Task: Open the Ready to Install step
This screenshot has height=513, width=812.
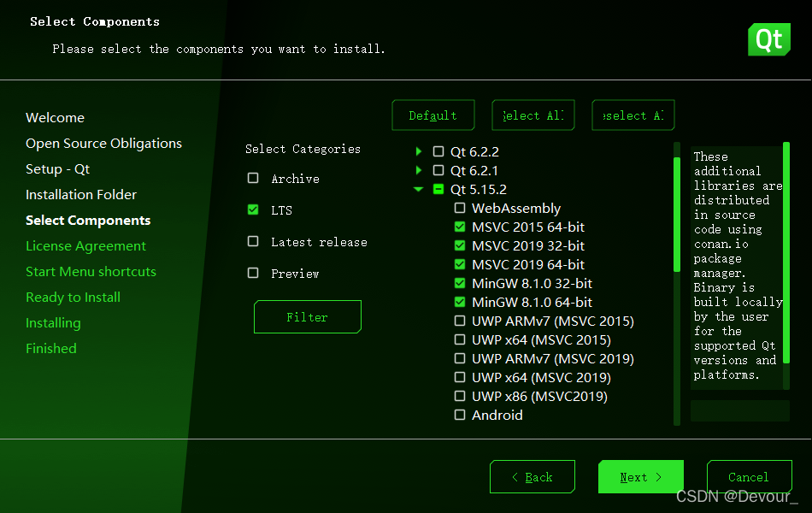Action: [73, 298]
